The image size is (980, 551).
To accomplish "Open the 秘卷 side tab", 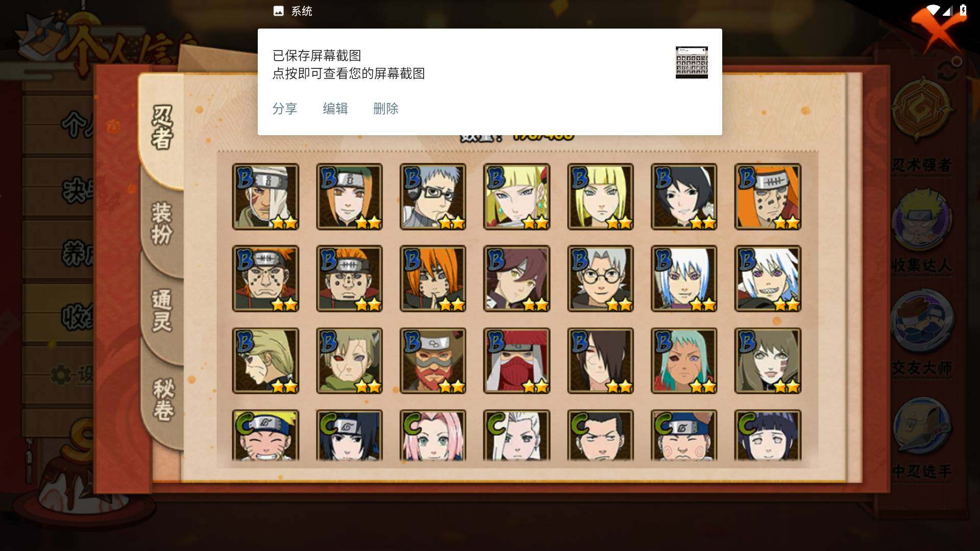I will [163, 399].
